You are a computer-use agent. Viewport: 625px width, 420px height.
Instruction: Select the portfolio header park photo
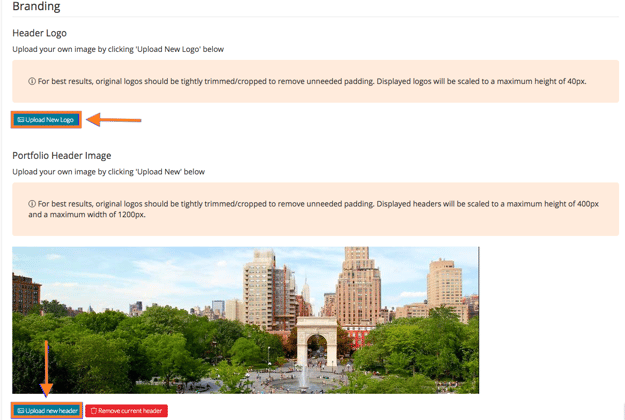coord(245,320)
